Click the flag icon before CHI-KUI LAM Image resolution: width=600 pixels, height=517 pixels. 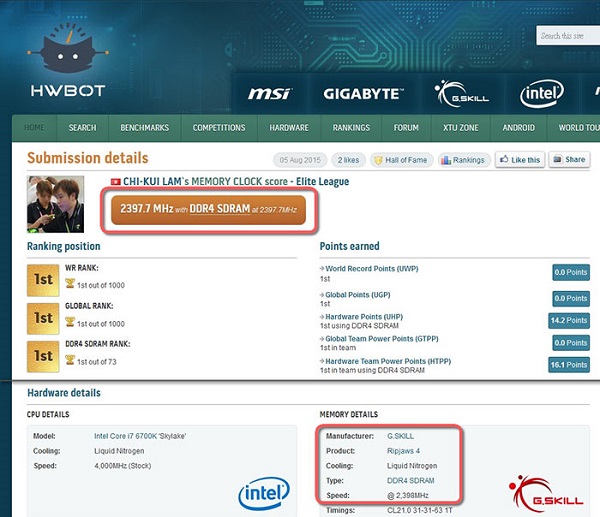115,182
